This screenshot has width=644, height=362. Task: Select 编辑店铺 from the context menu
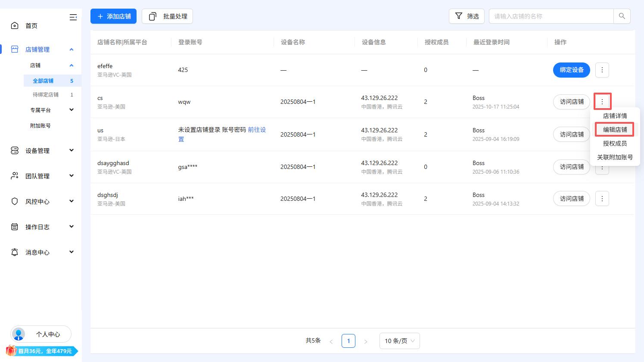pos(615,130)
